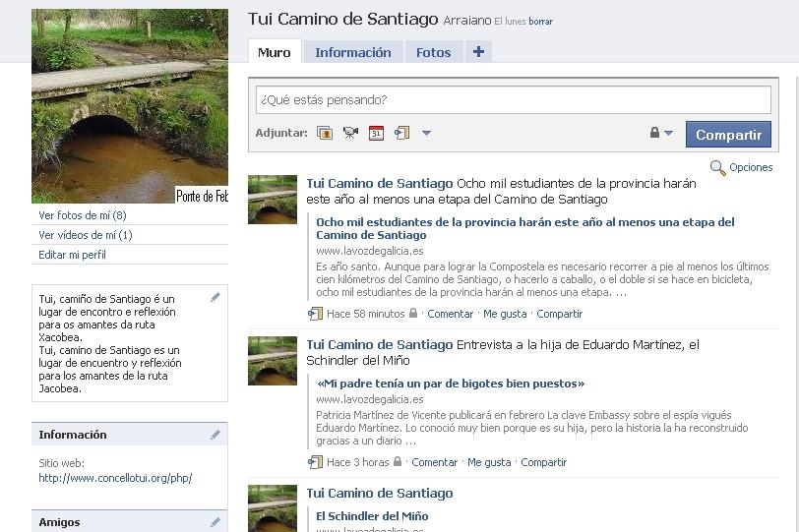Viewport: 799px width, 532px height.
Task: Open the privacy lock dropdown
Action: click(x=660, y=133)
